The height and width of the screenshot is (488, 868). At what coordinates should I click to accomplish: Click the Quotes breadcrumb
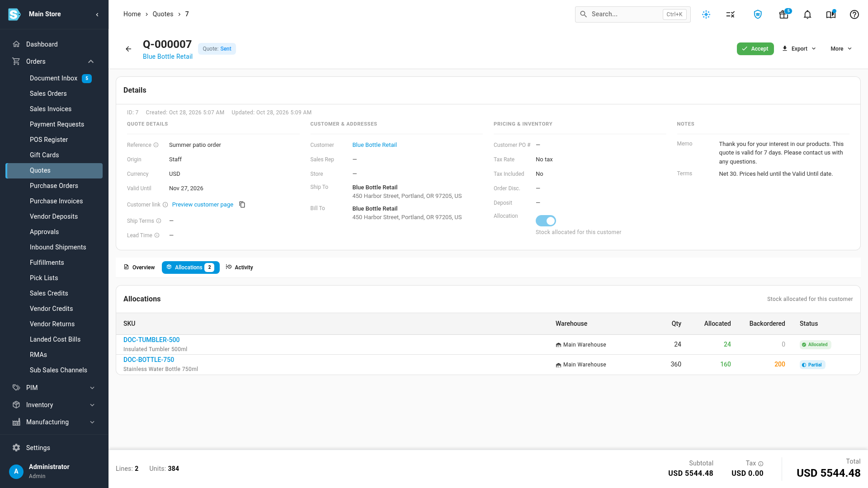pyautogui.click(x=163, y=14)
